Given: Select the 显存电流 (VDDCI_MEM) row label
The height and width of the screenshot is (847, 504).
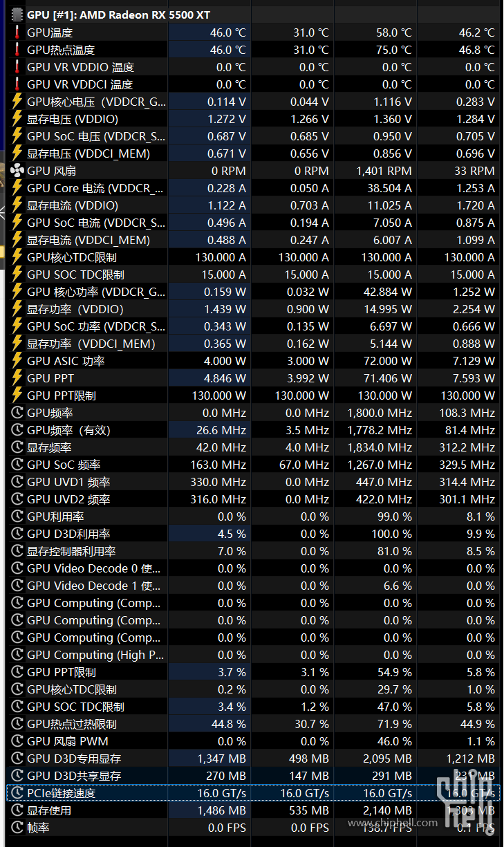Looking at the screenshot, I should tap(88, 240).
